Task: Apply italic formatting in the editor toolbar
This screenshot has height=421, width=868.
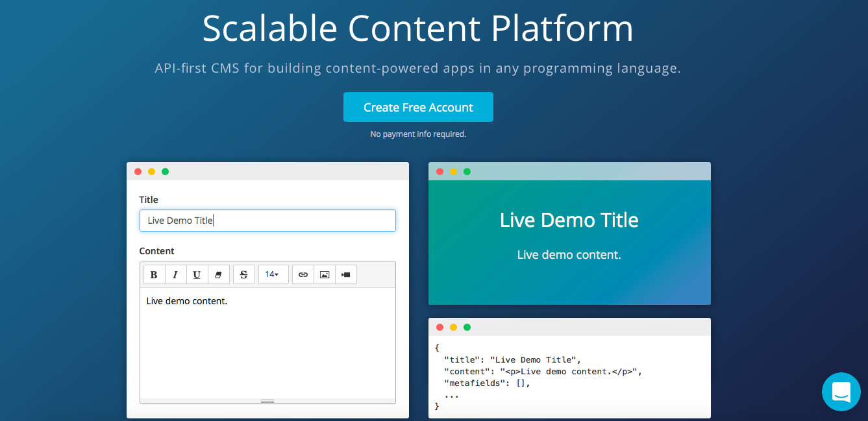Action: [x=175, y=274]
